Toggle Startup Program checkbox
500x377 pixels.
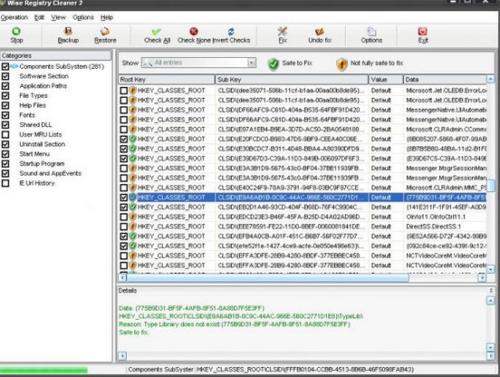[5, 164]
